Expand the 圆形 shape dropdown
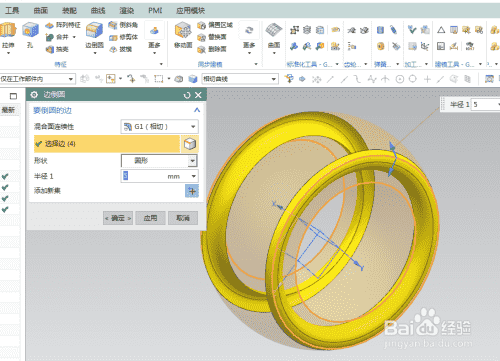This screenshot has height=361, width=500. pos(159,161)
